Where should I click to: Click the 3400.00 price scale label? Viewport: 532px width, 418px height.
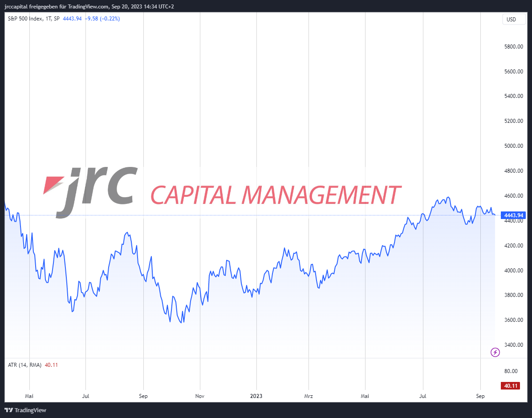[514, 345]
